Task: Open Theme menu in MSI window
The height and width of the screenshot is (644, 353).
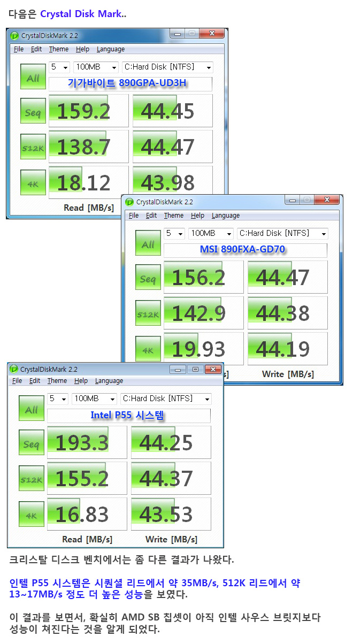Action: click(x=174, y=216)
